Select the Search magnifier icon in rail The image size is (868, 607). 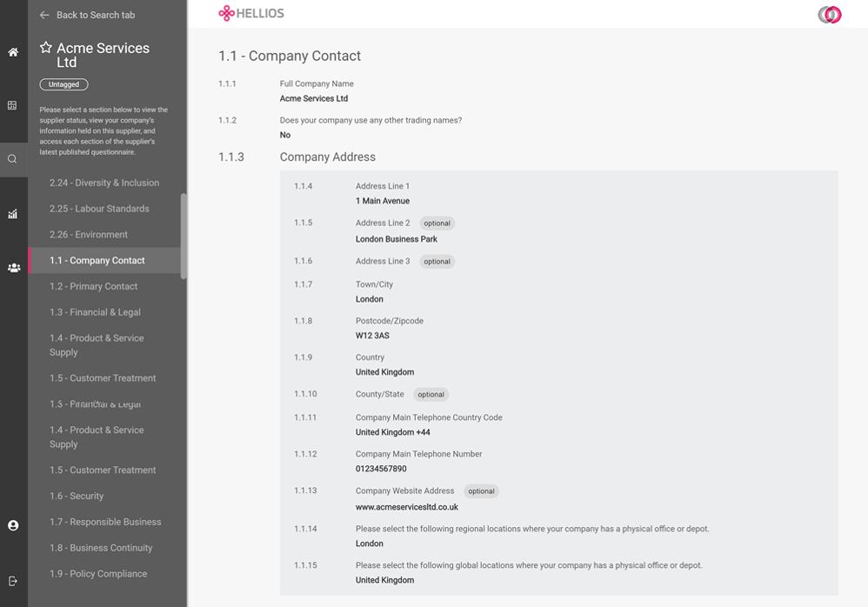(12, 159)
